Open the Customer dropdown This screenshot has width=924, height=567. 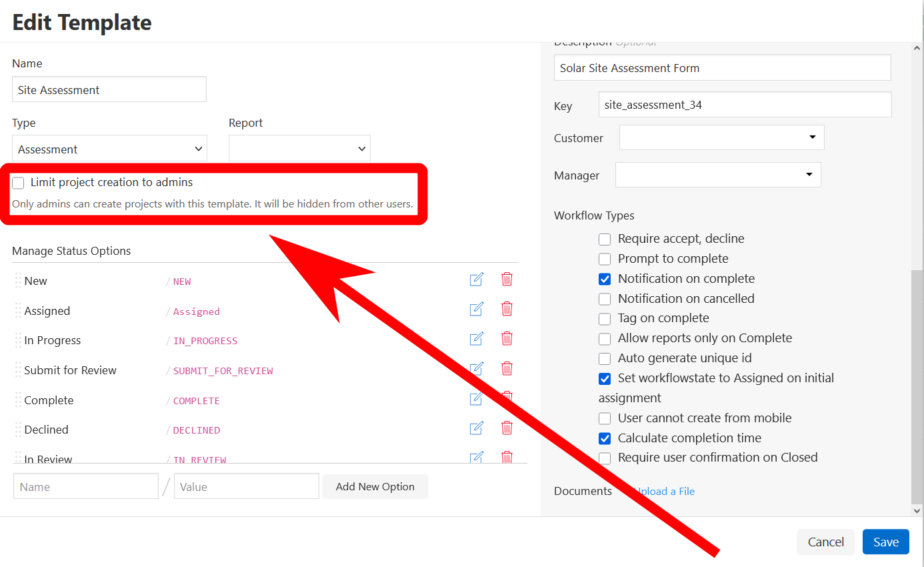(722, 137)
